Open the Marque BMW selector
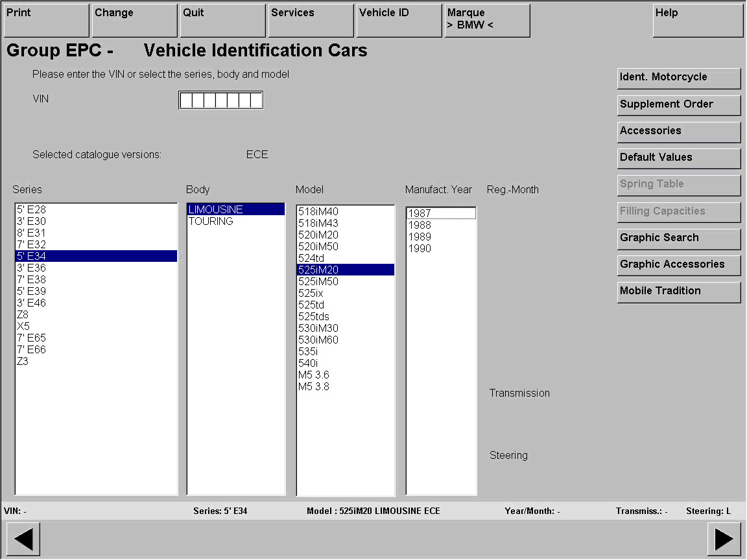The image size is (747, 560). point(487,21)
